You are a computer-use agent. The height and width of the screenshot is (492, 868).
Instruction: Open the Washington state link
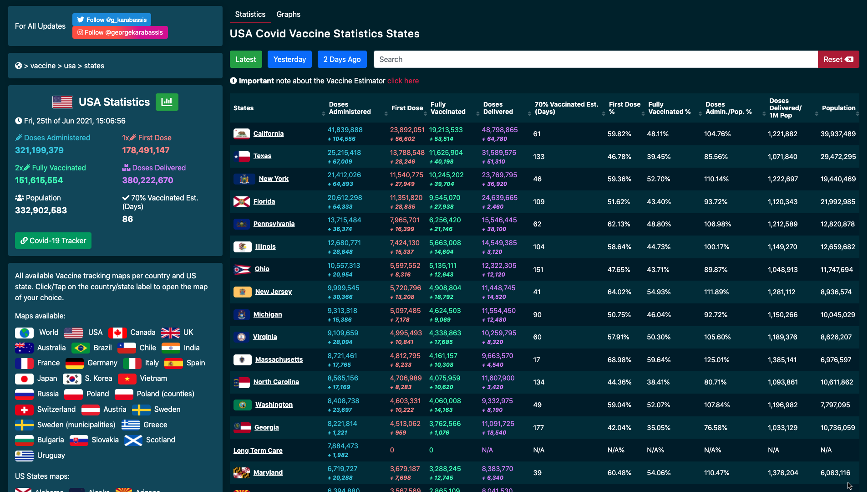click(x=274, y=405)
